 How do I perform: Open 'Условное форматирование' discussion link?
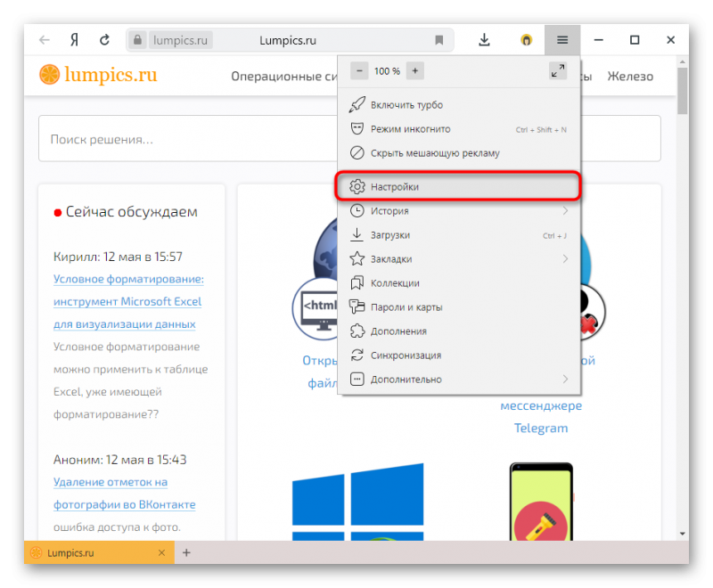(128, 302)
